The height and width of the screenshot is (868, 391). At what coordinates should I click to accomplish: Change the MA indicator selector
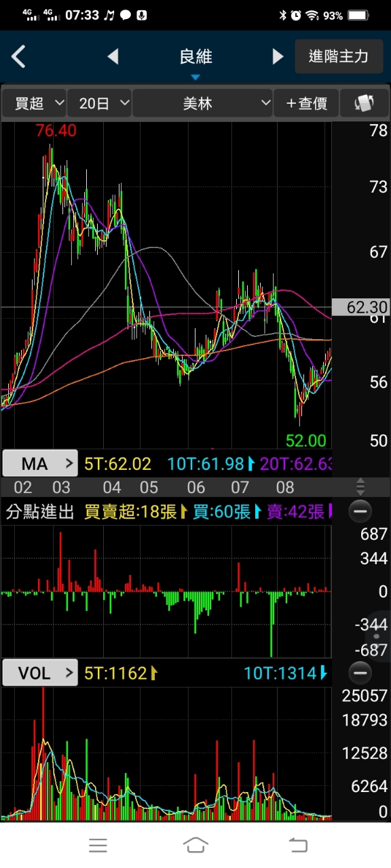pyautogui.click(x=40, y=464)
